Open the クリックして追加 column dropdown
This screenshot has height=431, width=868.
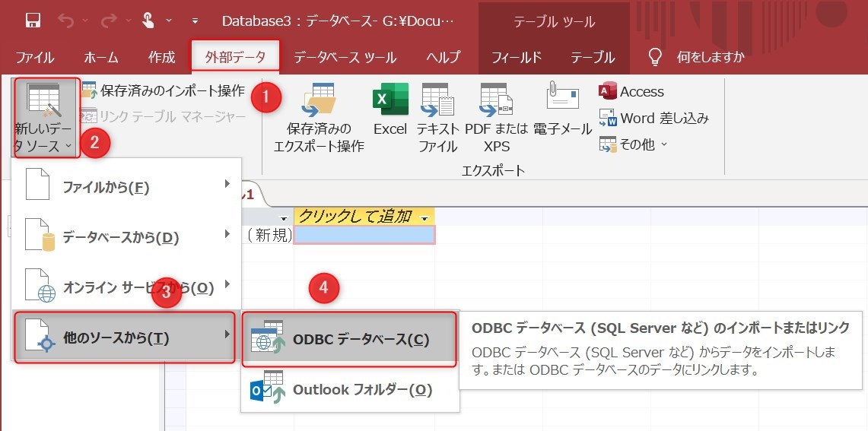point(424,217)
